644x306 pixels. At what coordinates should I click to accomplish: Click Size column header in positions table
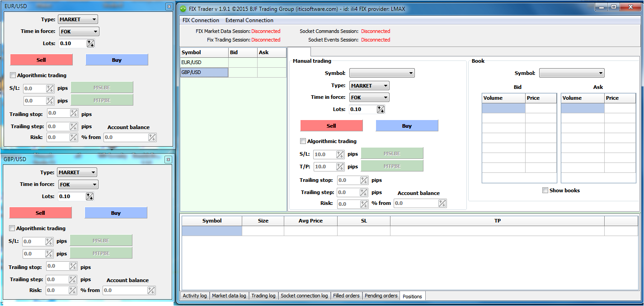point(263,221)
